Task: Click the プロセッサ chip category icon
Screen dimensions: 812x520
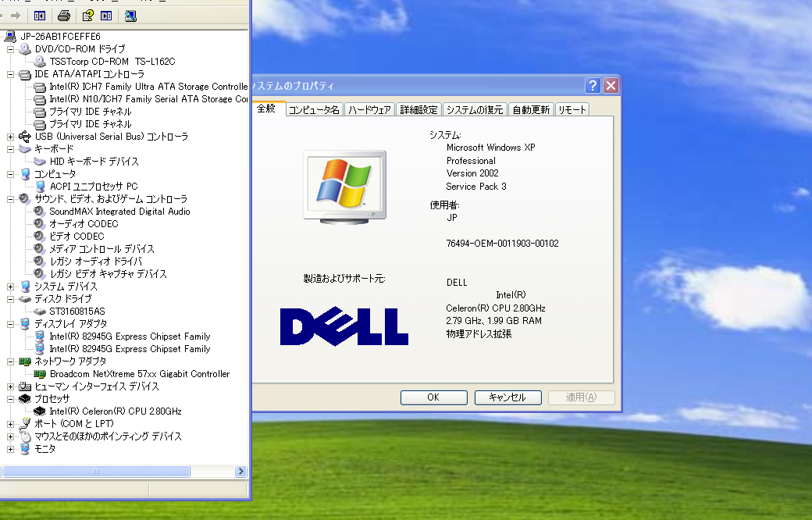Action: click(x=25, y=399)
